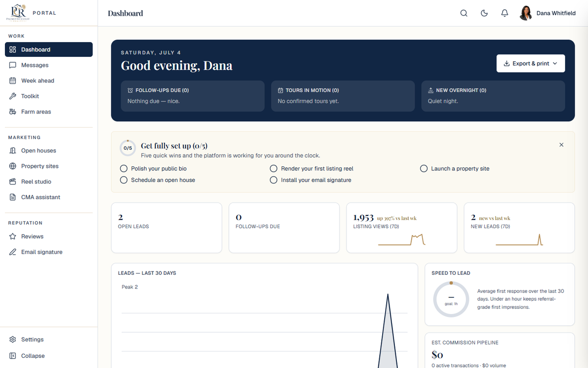Image resolution: width=588 pixels, height=368 pixels.
Task: Open Week ahead page
Action: [49, 80]
